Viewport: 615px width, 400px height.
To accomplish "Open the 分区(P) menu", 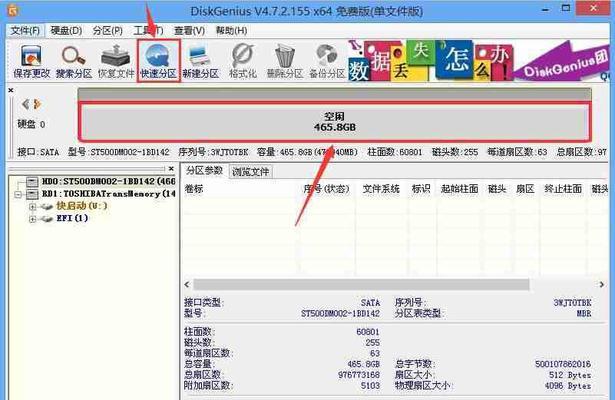I will click(x=107, y=31).
